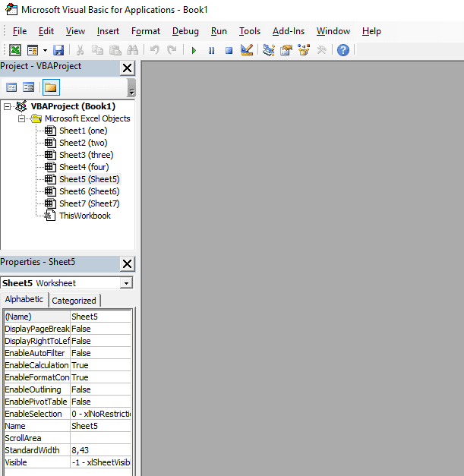464x476 pixels.
Task: Select Sheet1 (one) in project tree
Action: (84, 131)
